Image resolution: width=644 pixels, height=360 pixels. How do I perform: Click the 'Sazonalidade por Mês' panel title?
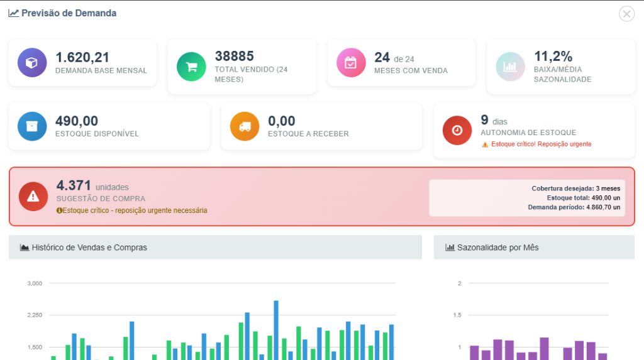[x=497, y=248]
